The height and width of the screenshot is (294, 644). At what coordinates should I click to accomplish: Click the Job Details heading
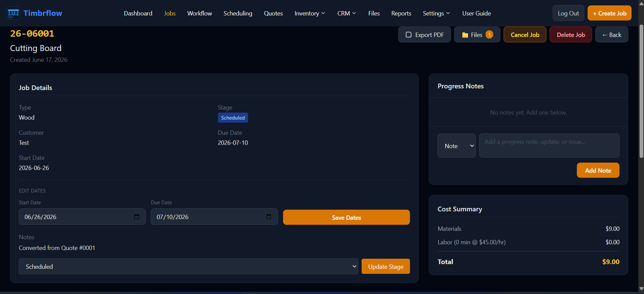coord(35,88)
